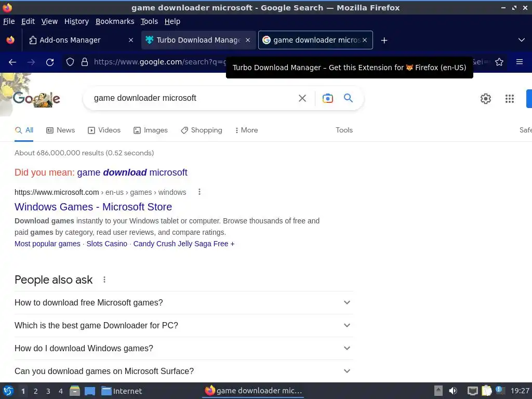Image resolution: width=532 pixels, height=399 pixels.
Task: Open volume control in tray
Action: (453, 391)
